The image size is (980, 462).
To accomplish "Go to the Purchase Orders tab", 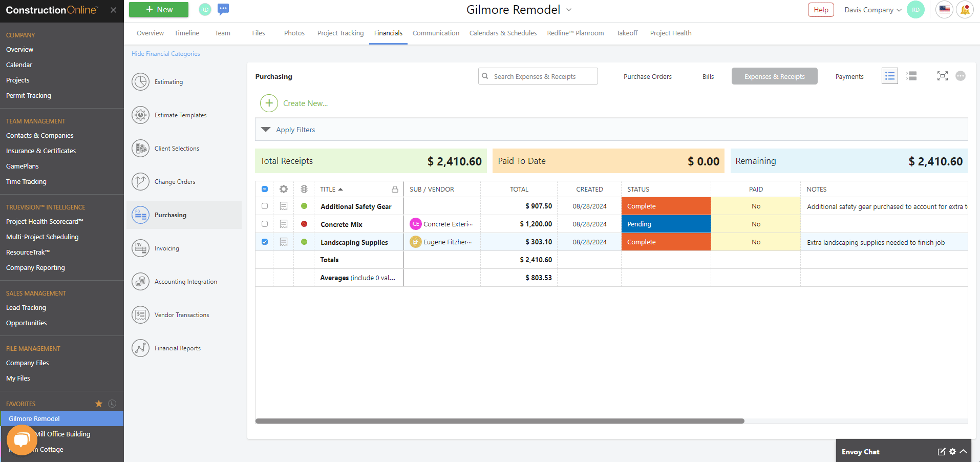I will click(x=647, y=76).
